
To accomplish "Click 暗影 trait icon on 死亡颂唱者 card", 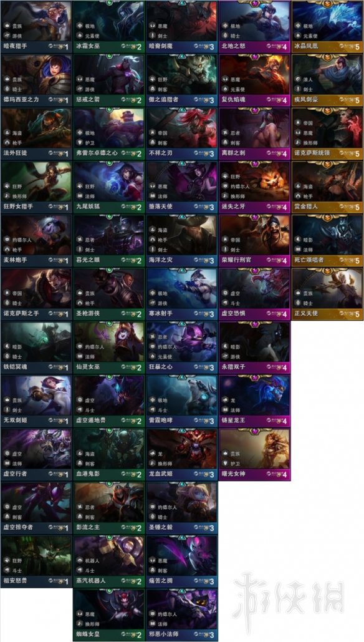I will click(298, 239).
